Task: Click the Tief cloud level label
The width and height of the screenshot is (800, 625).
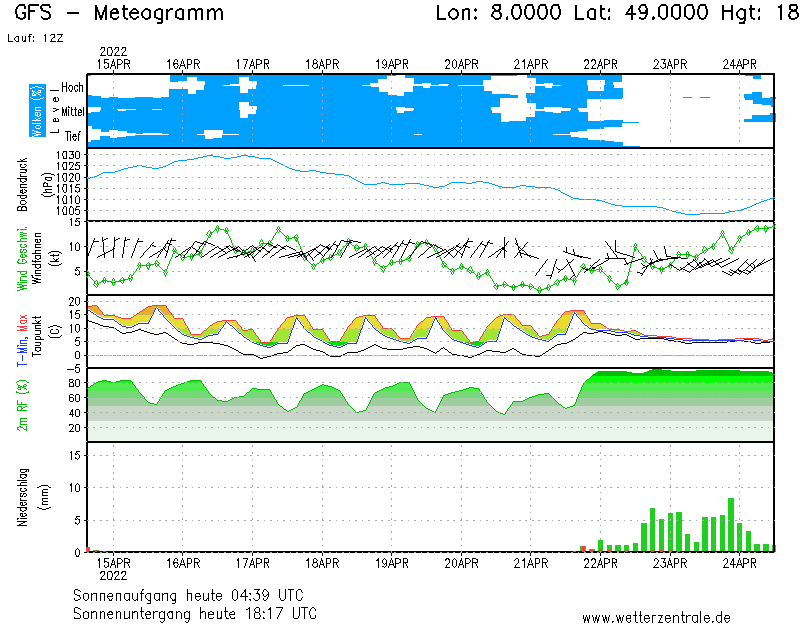Action: tap(74, 135)
